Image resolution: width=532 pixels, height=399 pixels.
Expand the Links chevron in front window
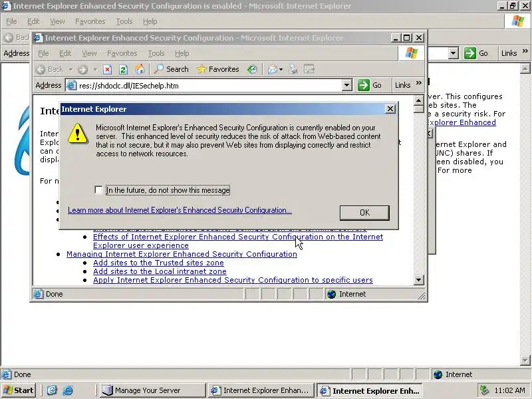[419, 82]
